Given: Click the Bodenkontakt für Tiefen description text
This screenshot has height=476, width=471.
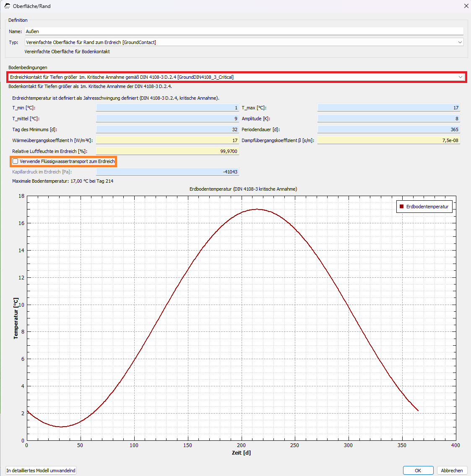Looking at the screenshot, I should [90, 86].
